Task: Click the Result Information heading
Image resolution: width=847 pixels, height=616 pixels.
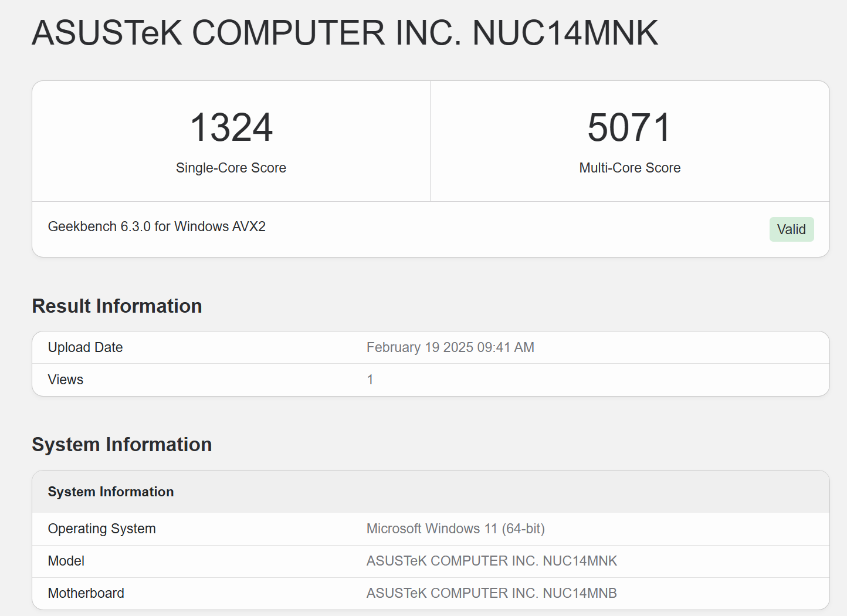Action: tap(117, 306)
